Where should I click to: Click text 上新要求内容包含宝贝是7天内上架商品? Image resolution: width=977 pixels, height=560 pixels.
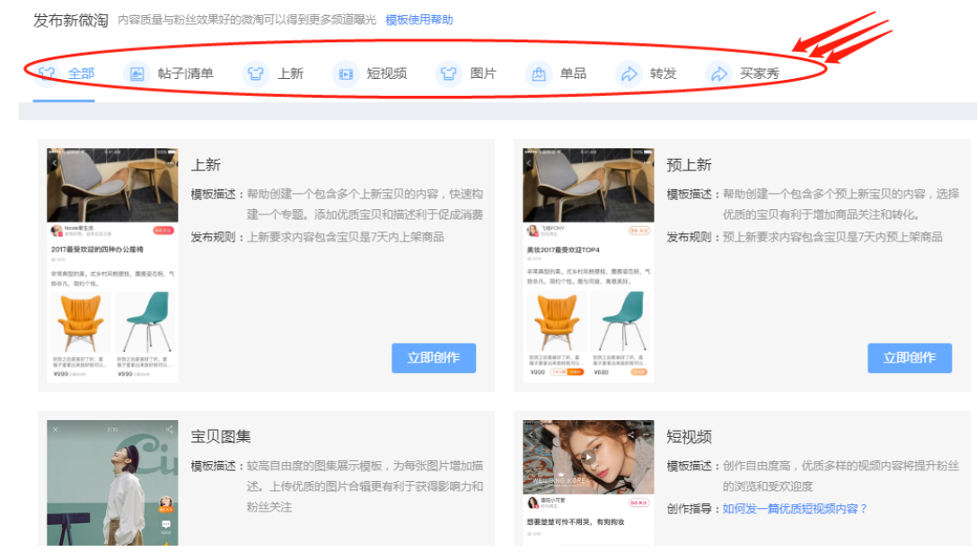point(346,237)
